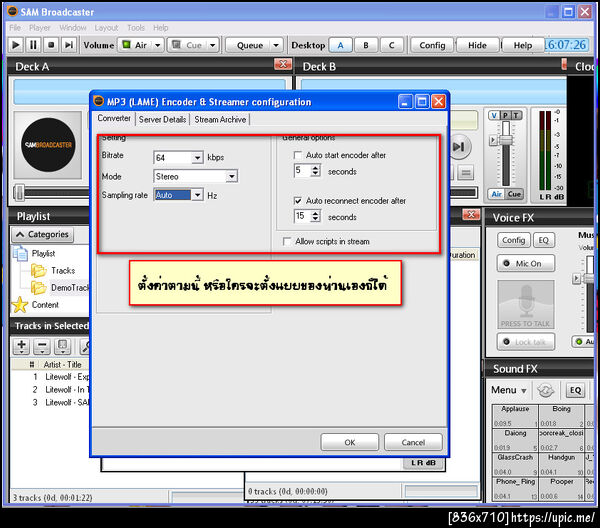Open the Player menu

click(x=39, y=28)
